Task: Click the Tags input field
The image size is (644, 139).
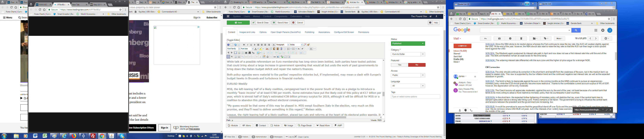Action: [x=415, y=97]
